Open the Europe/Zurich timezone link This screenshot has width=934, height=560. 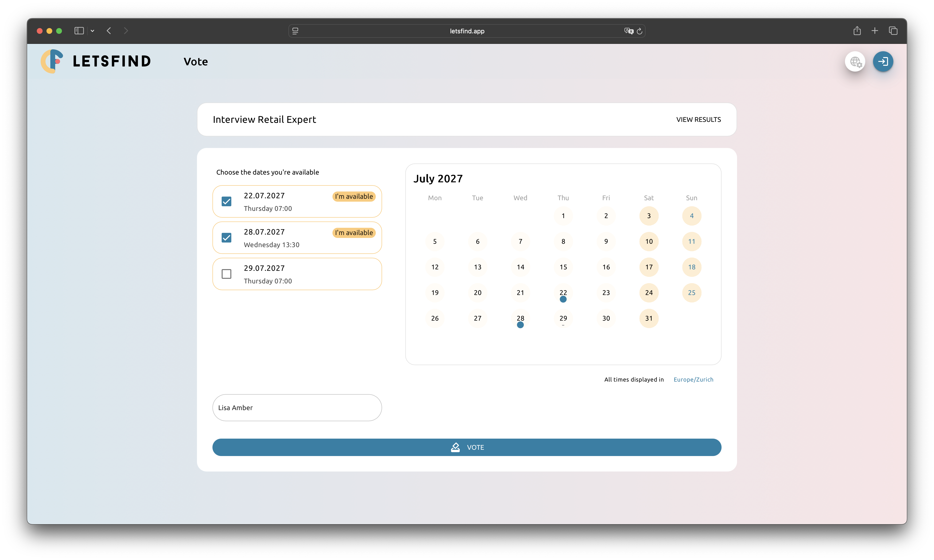tap(693, 380)
